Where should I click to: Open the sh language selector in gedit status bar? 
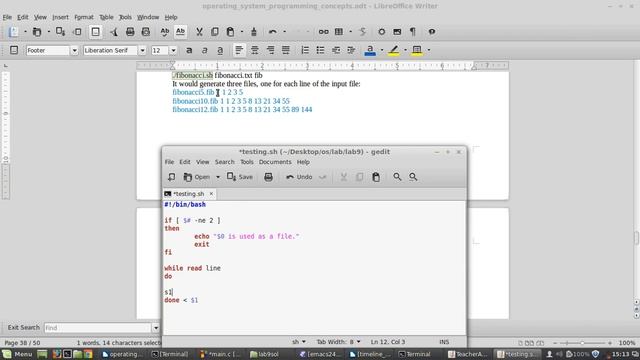point(299,342)
